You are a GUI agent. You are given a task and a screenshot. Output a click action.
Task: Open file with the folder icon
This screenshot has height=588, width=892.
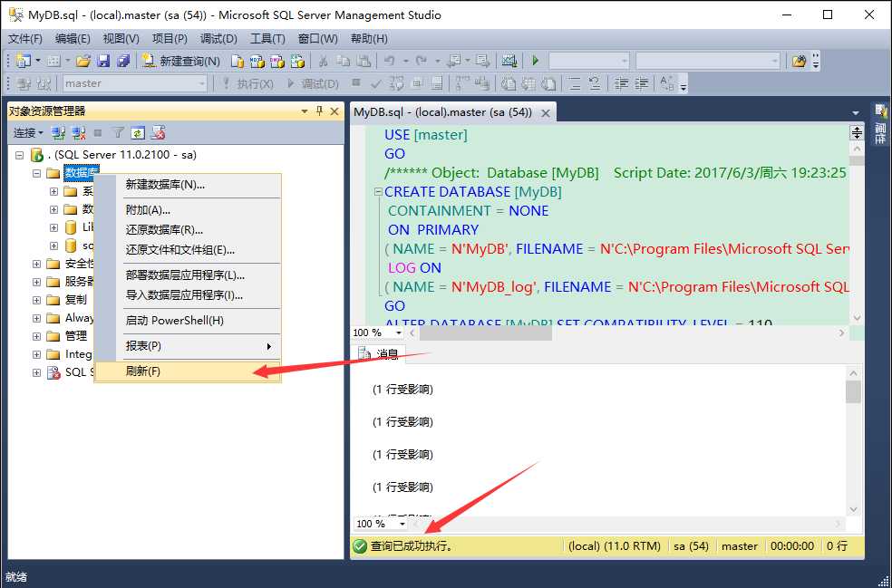coord(83,61)
